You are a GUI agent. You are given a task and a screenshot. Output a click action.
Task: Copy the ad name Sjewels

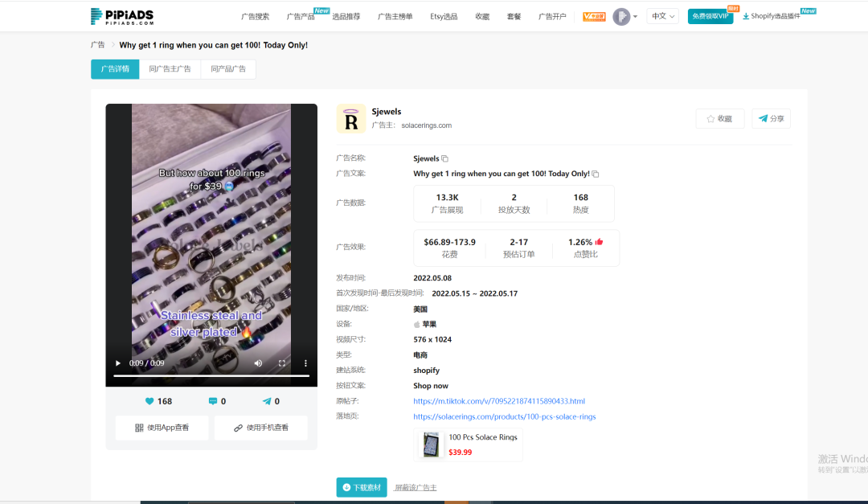(444, 159)
